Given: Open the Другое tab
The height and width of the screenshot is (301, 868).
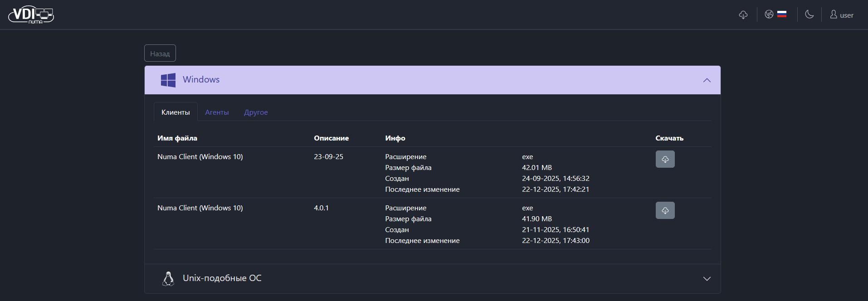Looking at the screenshot, I should (x=256, y=112).
